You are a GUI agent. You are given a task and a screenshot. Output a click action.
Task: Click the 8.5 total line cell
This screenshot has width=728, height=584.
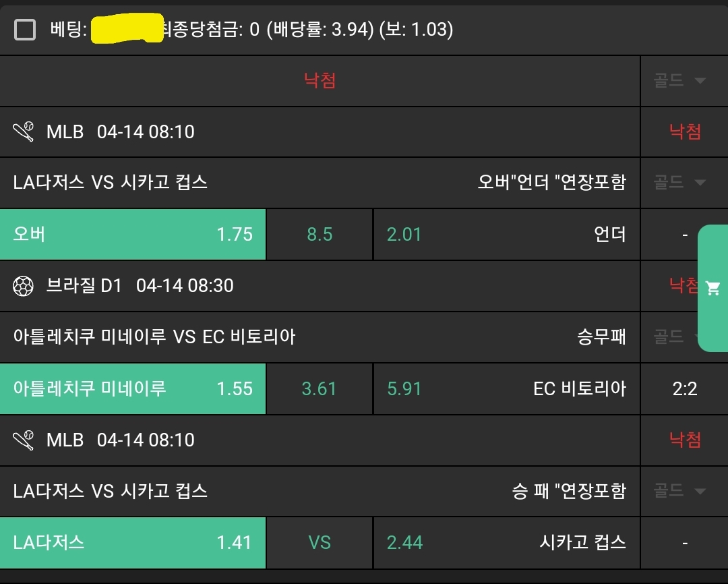320,235
